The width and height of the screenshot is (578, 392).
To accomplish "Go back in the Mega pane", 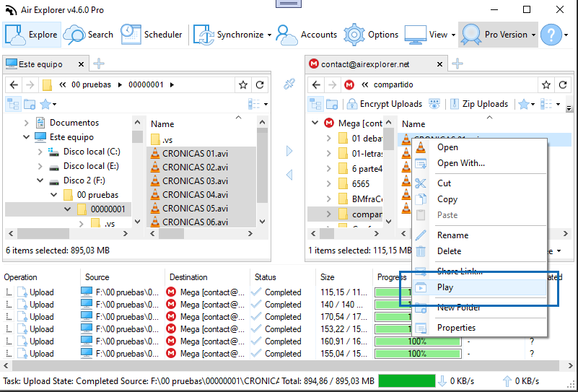I will tap(316, 84).
